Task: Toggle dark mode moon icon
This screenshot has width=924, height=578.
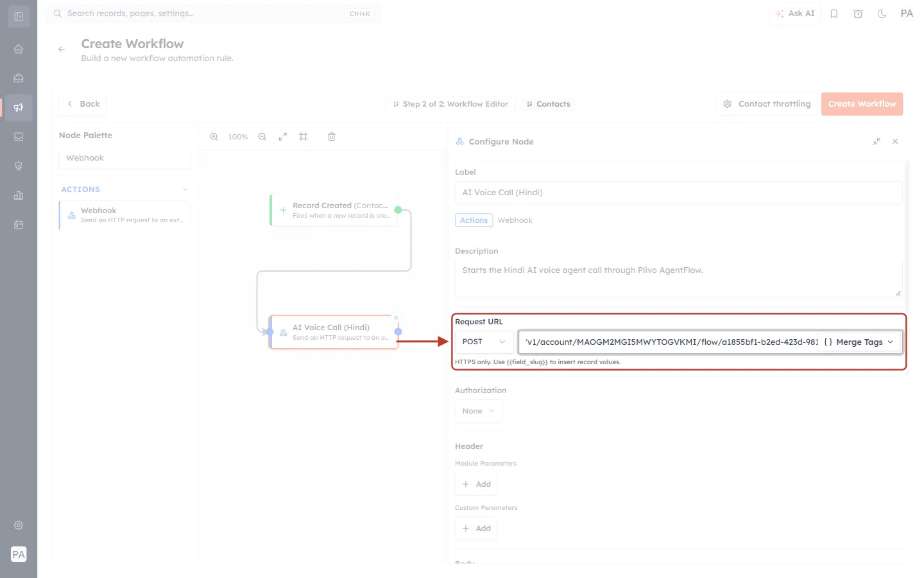Action: pyautogui.click(x=882, y=13)
